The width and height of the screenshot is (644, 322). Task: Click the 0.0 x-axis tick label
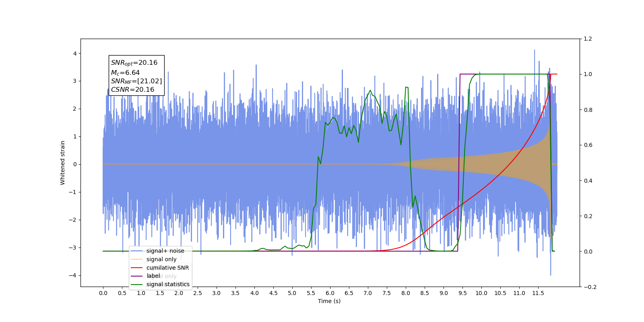click(103, 293)
